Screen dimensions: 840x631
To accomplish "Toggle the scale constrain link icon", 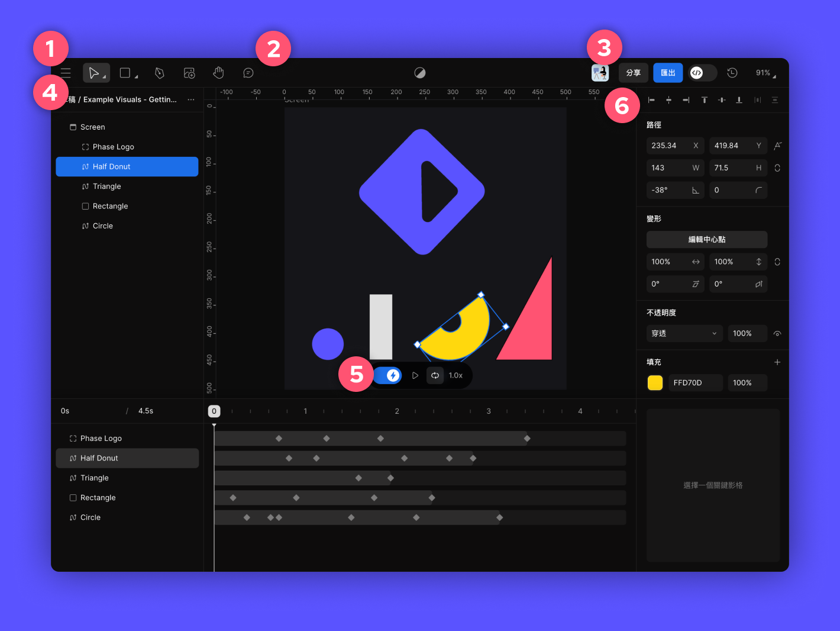I will (x=777, y=262).
